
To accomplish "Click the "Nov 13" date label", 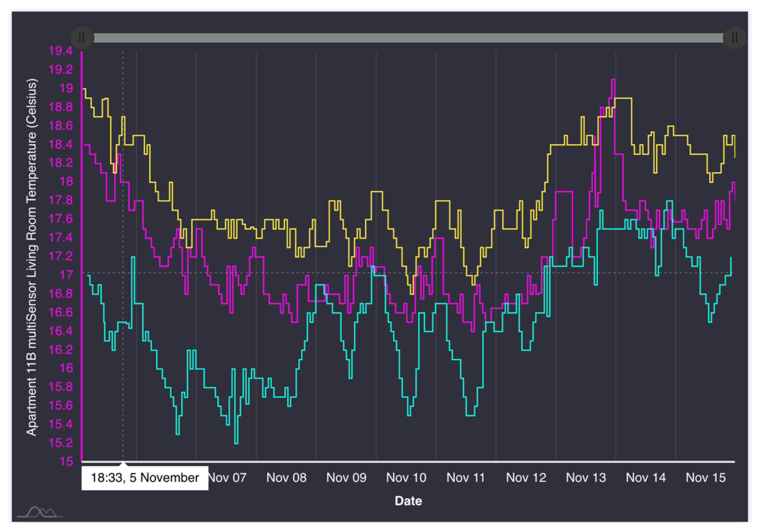I will pos(586,477).
